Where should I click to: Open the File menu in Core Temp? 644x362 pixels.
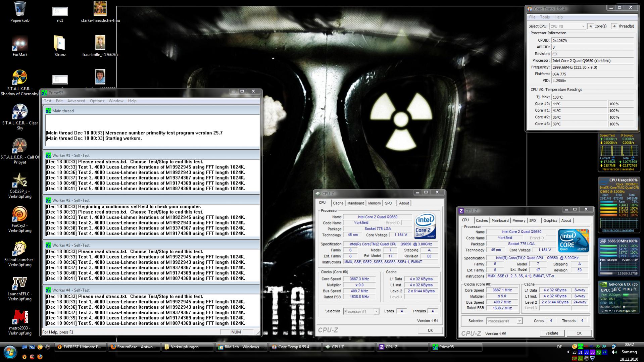pos(532,17)
